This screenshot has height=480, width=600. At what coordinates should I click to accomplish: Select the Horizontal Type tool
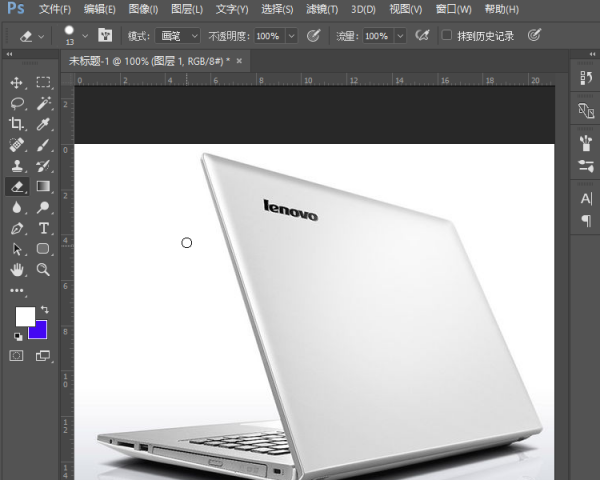click(44, 228)
